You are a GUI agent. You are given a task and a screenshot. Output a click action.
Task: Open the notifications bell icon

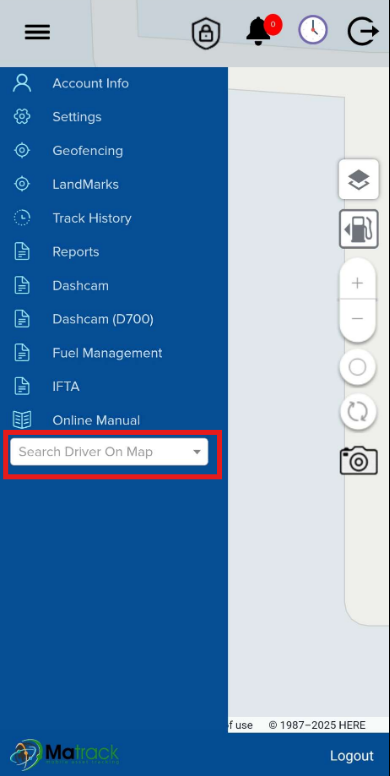(258, 31)
